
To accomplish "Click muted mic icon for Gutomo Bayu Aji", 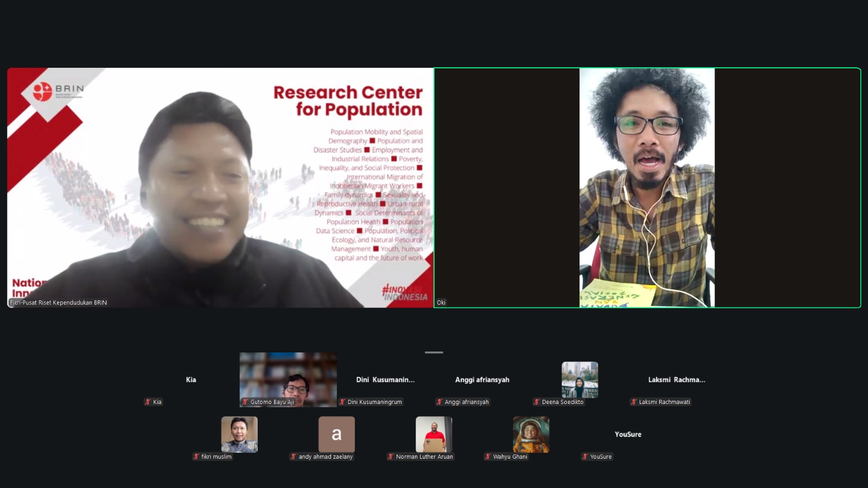I will [x=245, y=402].
